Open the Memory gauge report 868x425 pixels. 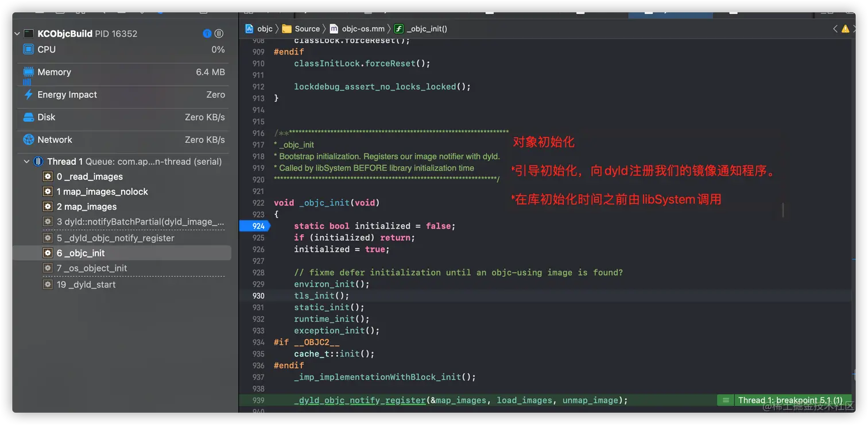(123, 72)
